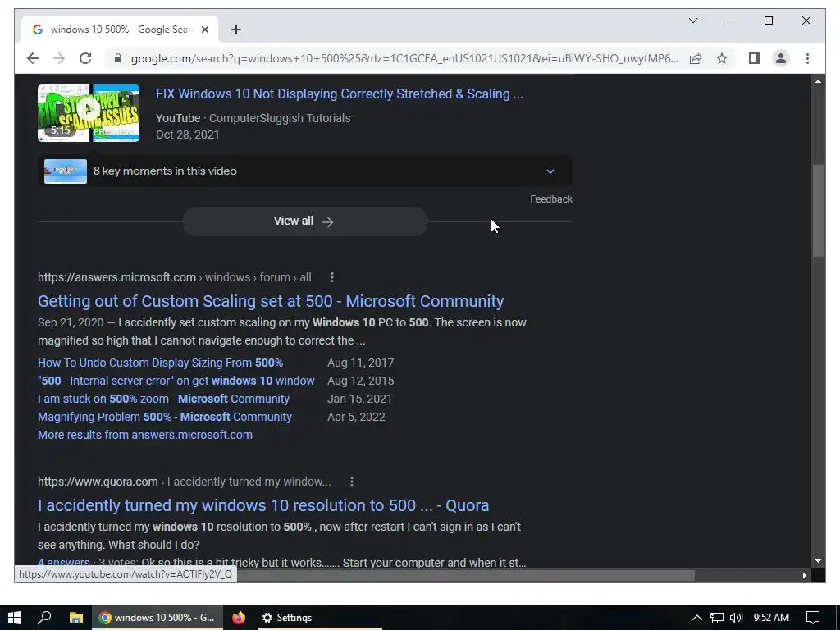Click YouTube · ComputerSluggish Tutorials source text
The height and width of the screenshot is (630, 840).
pos(253,118)
